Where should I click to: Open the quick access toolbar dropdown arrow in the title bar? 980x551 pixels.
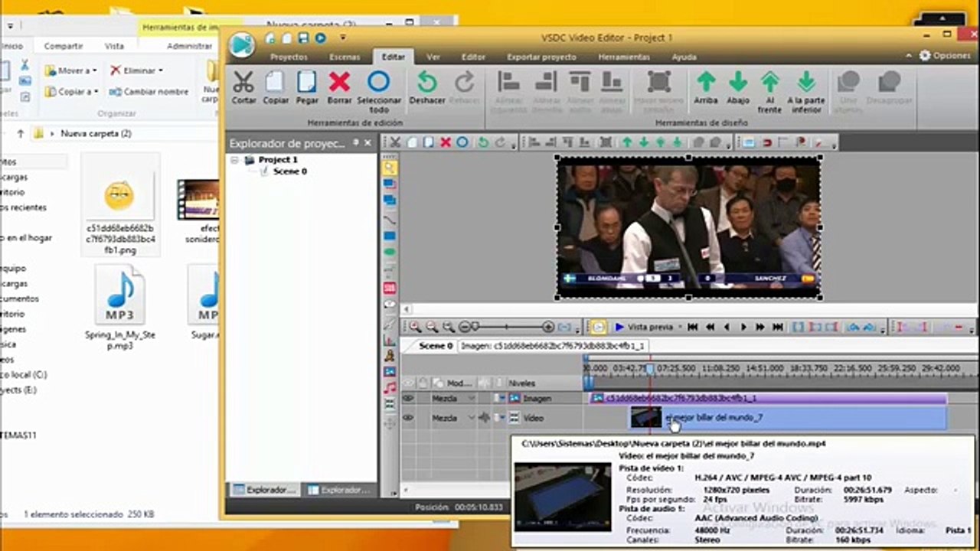pos(343,37)
